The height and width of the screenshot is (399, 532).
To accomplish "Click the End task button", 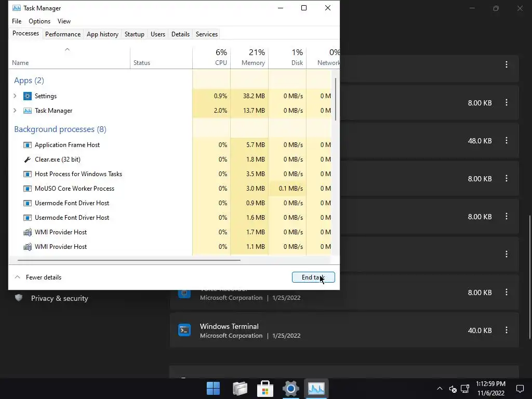I will click(313, 277).
